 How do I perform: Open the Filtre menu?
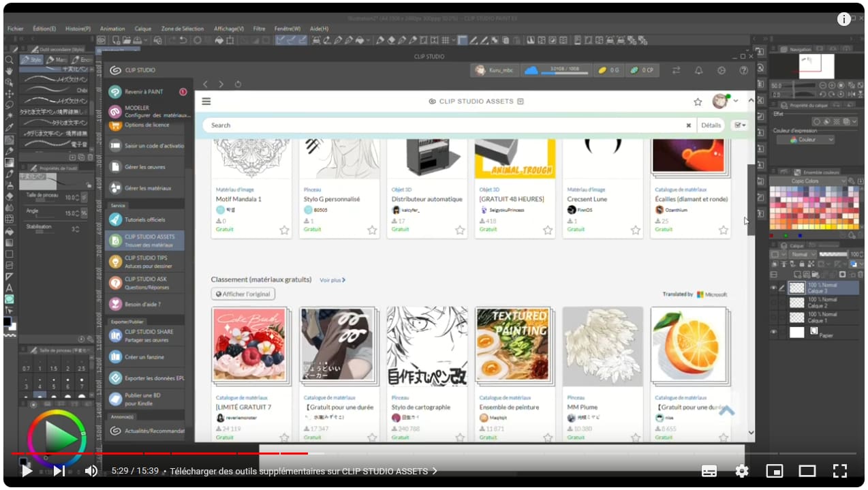click(x=259, y=29)
